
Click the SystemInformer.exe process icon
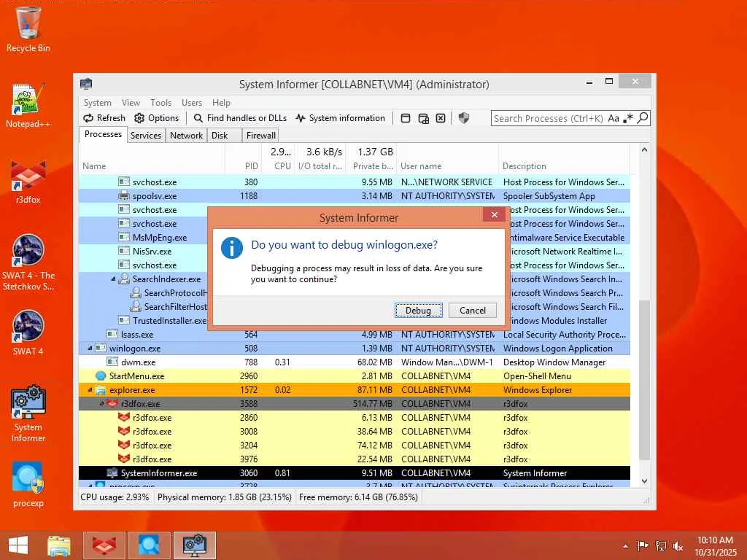(x=112, y=472)
